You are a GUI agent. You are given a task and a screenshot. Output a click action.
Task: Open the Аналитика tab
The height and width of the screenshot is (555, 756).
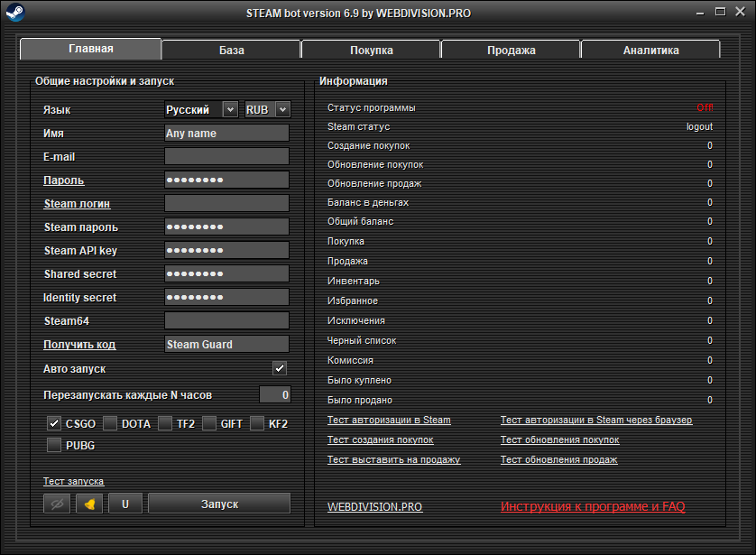[x=650, y=50]
